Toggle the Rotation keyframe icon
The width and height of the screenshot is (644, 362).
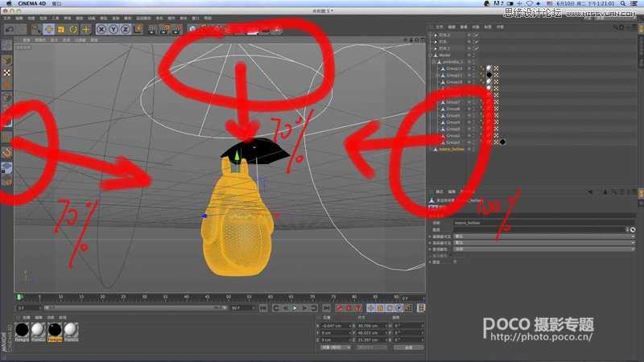pos(390,308)
